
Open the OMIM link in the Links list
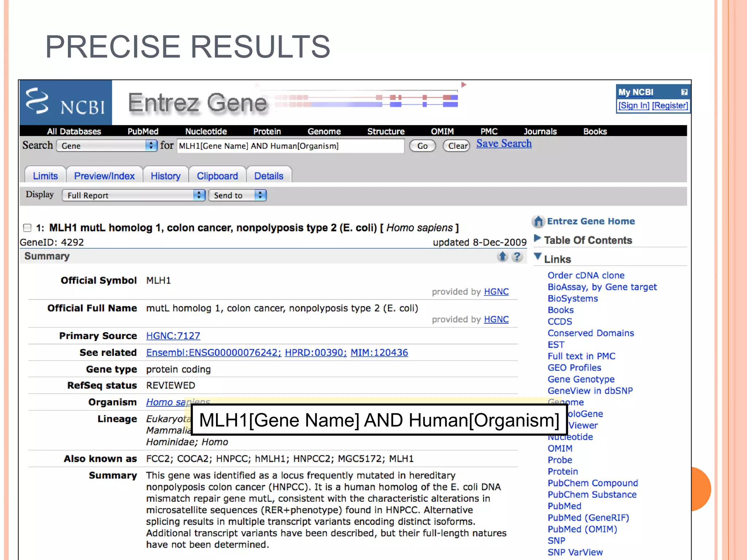(x=560, y=448)
